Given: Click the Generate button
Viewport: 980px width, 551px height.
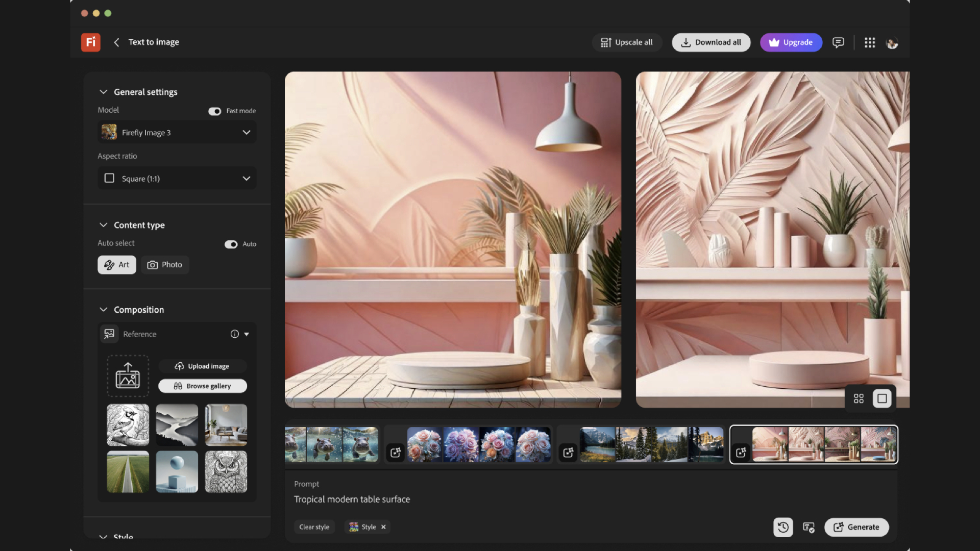Looking at the screenshot, I should tap(856, 527).
